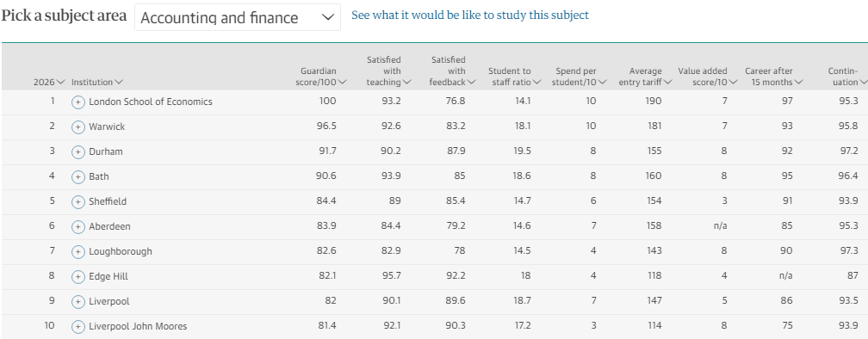Expand the Aberdeen entry
Image resolution: width=868 pixels, height=339 pixels.
pyautogui.click(x=78, y=227)
